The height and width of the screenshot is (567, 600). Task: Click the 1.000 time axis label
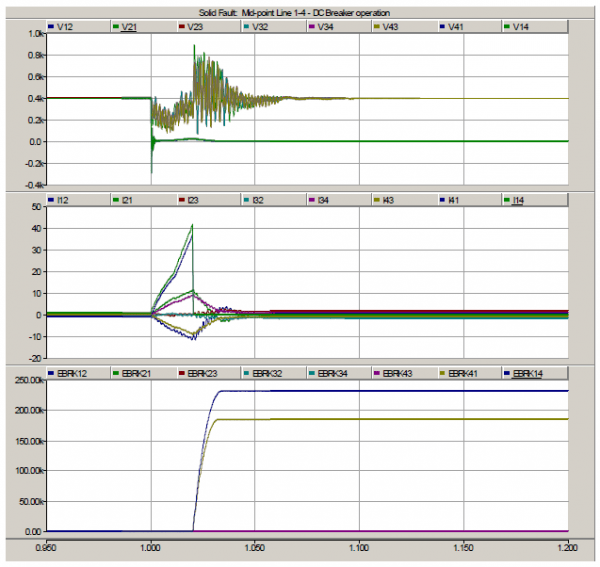pos(150,547)
